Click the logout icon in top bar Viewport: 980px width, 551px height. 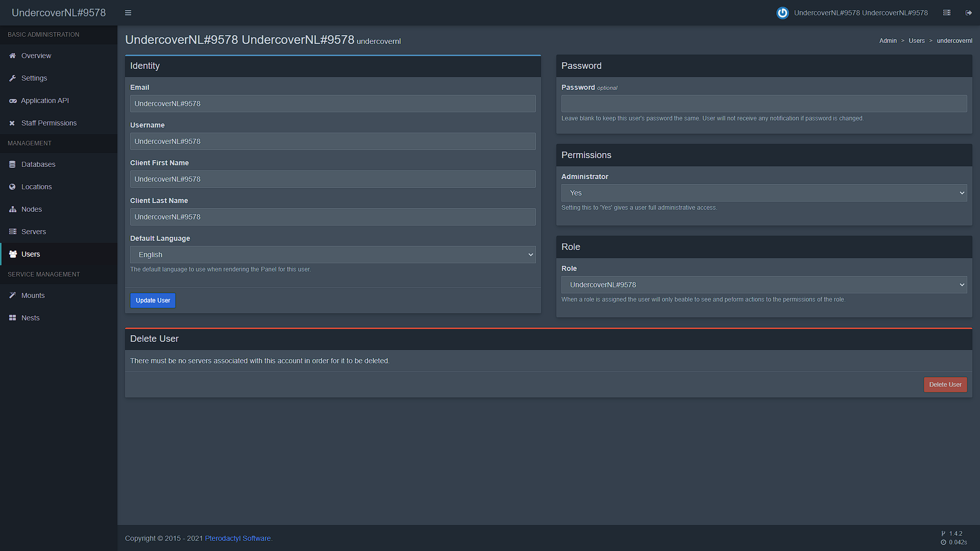(x=968, y=13)
